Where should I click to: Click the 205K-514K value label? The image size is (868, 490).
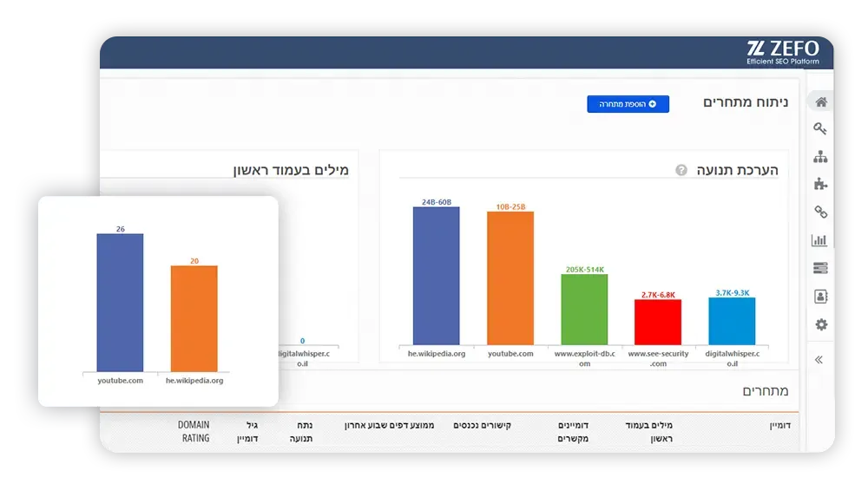584,270
